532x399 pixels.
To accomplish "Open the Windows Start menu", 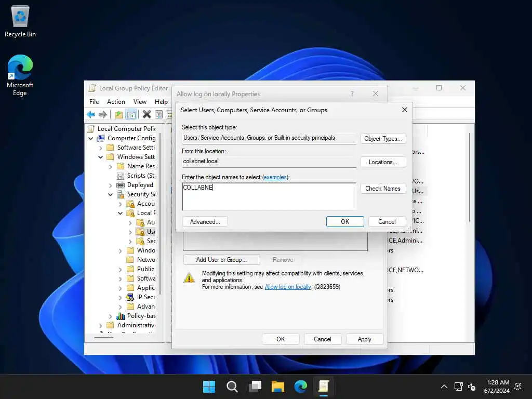I will [x=209, y=387].
